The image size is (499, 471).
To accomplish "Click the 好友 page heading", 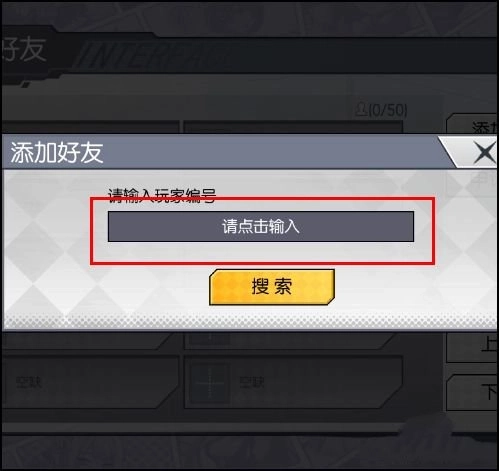I will tap(24, 50).
